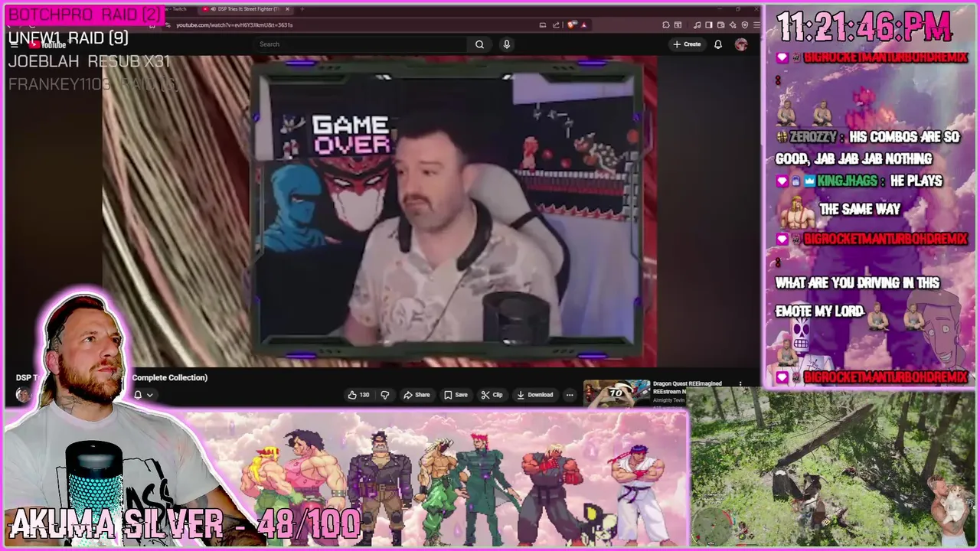
Task: Click the Save button under video
Action: (456, 395)
